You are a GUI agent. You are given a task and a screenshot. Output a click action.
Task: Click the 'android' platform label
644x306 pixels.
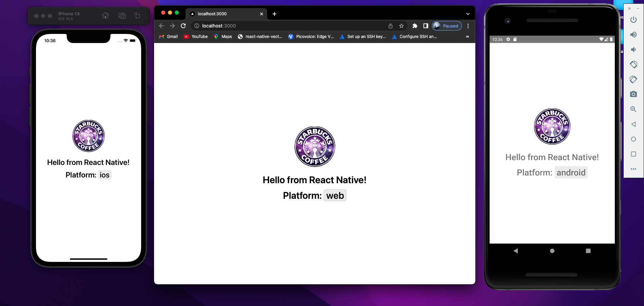point(571,173)
